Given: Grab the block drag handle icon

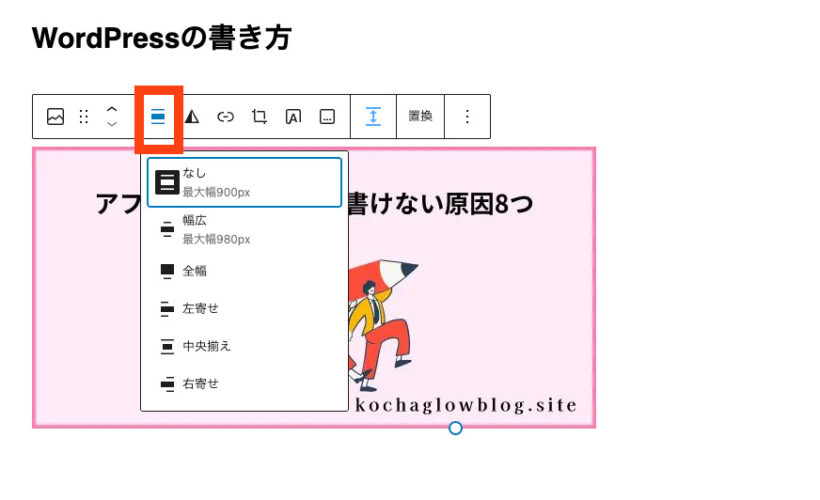Looking at the screenshot, I should pos(84,117).
